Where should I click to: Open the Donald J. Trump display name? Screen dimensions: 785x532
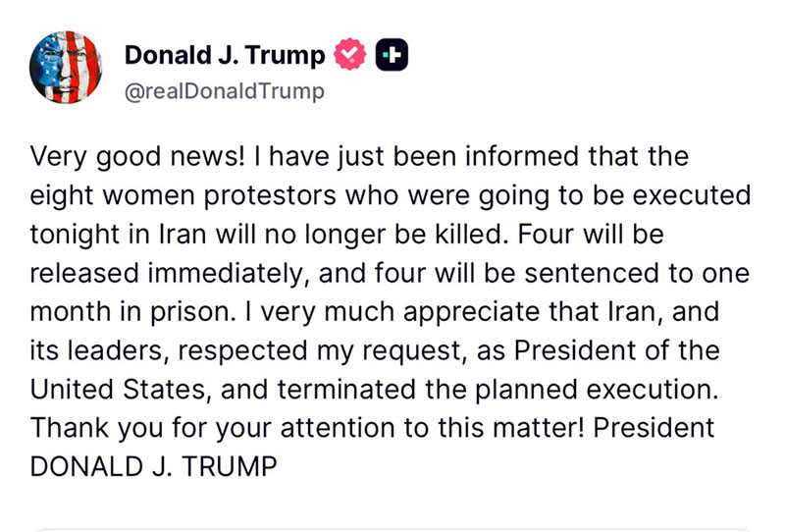tap(224, 56)
